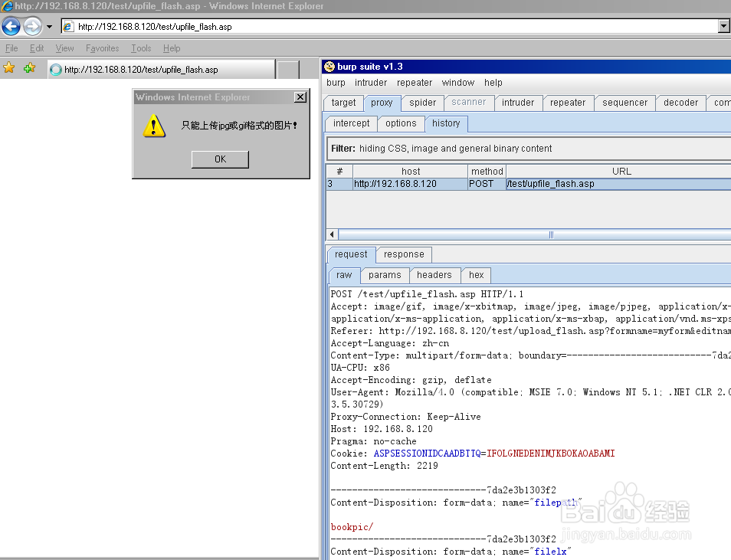Switch to the scanner tab
This screenshot has height=560, width=731.
[468, 102]
